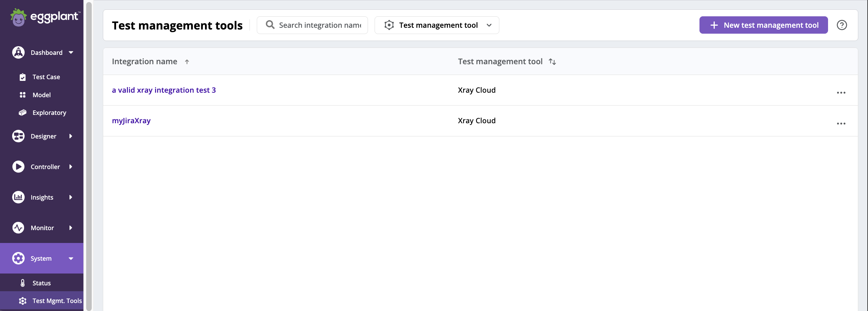Open the Status menu item
868x311 pixels.
pyautogui.click(x=42, y=283)
